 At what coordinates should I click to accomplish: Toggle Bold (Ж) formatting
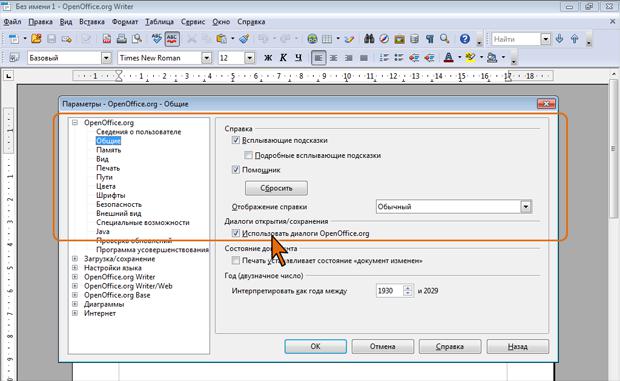click(268, 58)
